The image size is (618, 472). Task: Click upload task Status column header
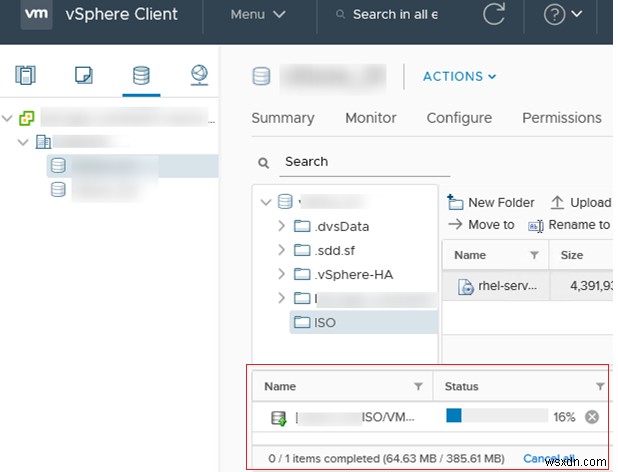(x=462, y=387)
